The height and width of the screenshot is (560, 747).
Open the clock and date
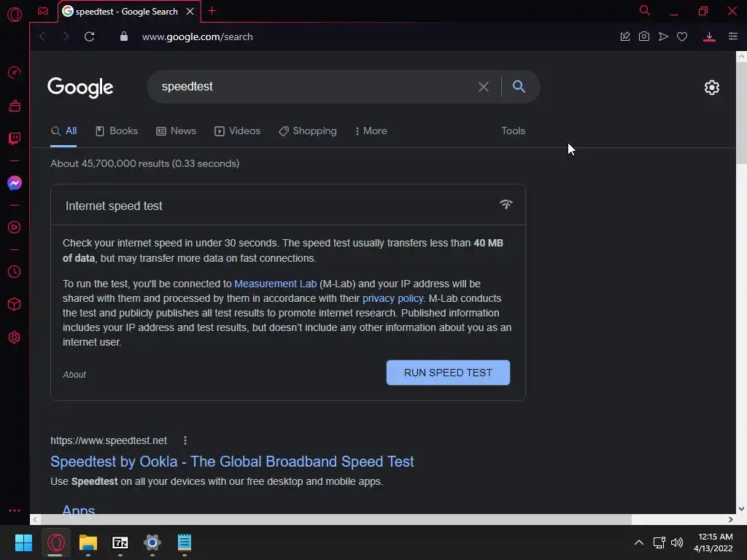click(x=713, y=542)
